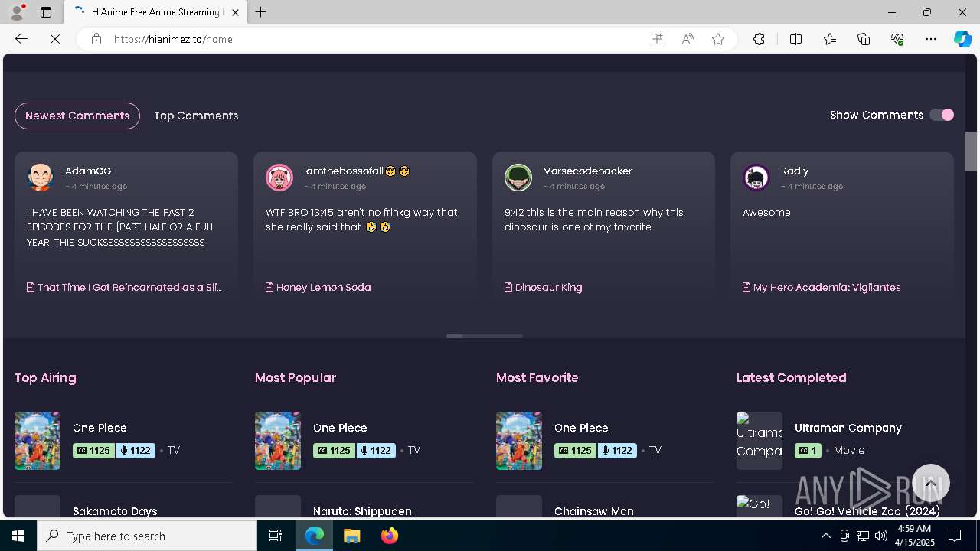
Task: Open Extensions puzzle icon
Action: coord(759,39)
